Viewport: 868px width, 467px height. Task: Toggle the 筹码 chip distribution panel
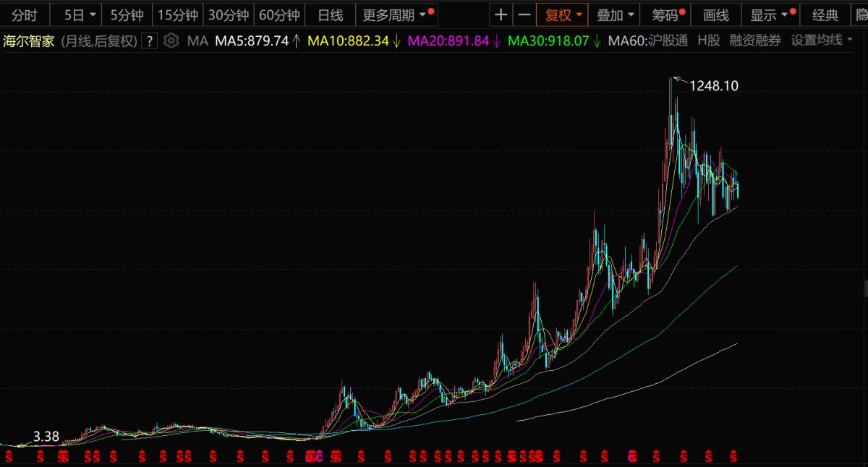pyautogui.click(x=665, y=15)
